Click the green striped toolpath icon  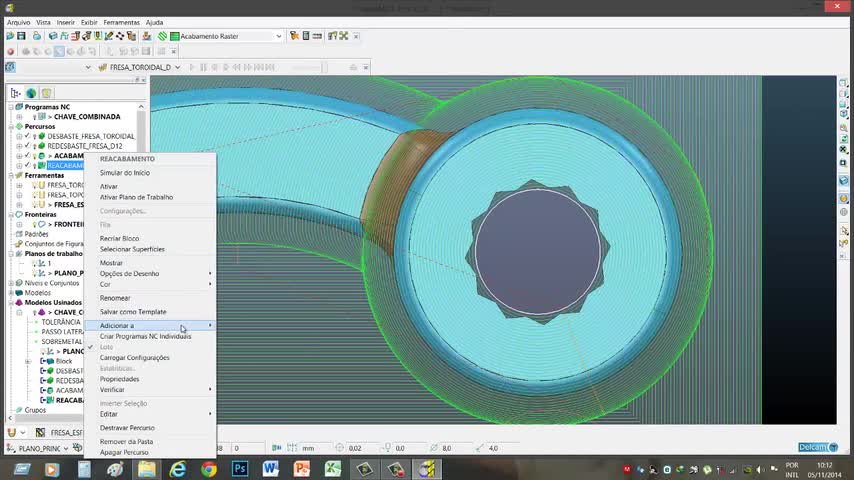pos(162,36)
